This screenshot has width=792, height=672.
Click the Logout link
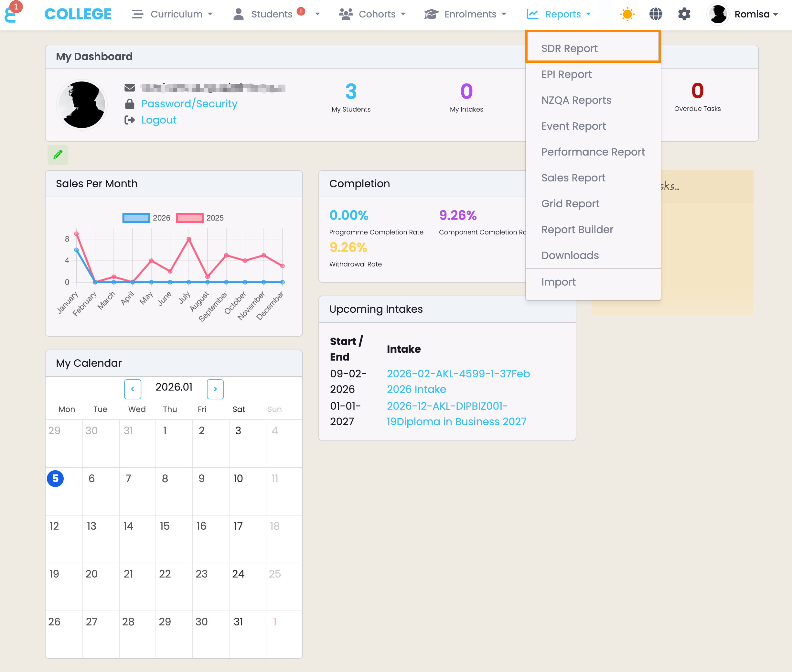[159, 120]
